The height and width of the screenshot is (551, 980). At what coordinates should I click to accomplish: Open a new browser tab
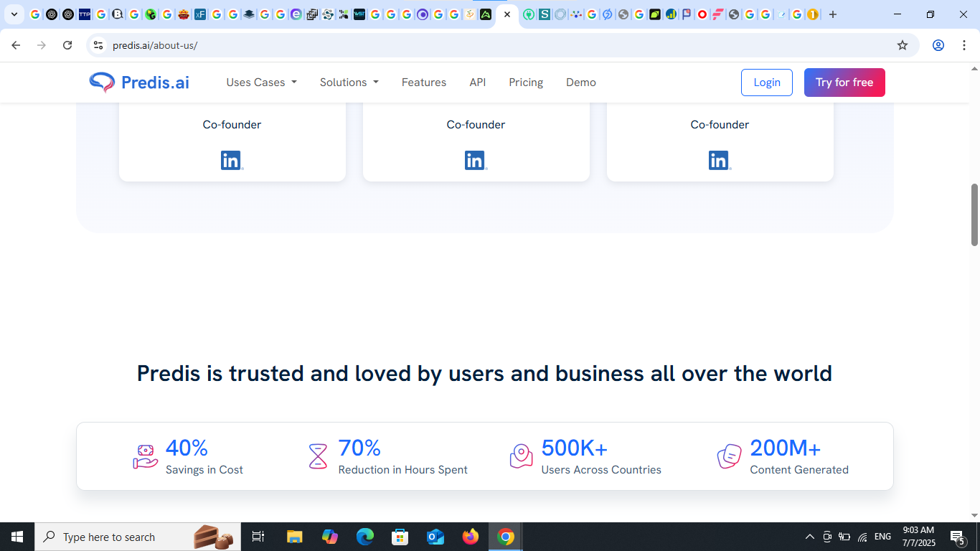coord(833,14)
